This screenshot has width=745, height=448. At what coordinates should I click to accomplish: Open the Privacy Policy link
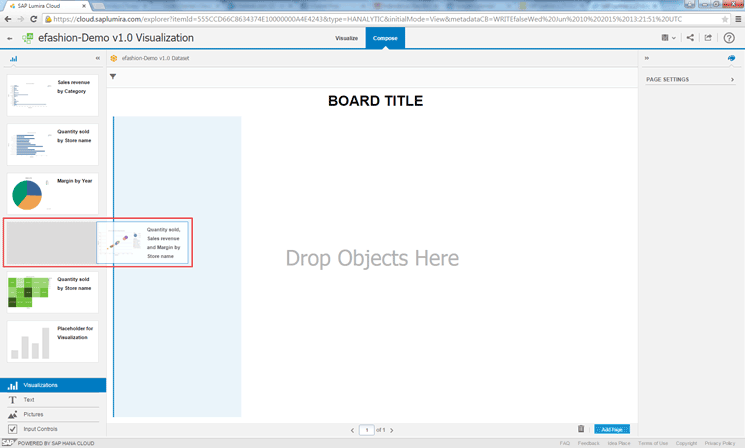(x=720, y=443)
